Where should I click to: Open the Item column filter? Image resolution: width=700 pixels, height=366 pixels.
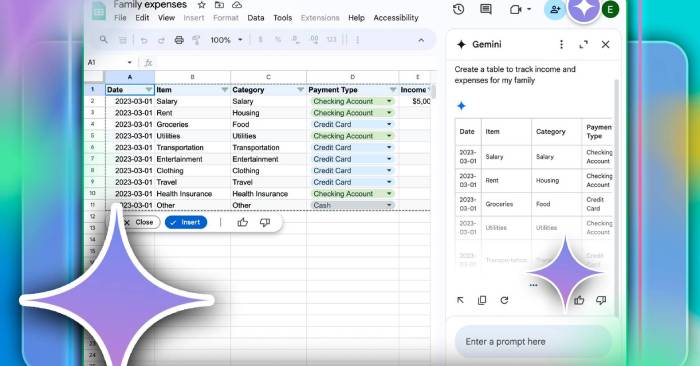(225, 90)
